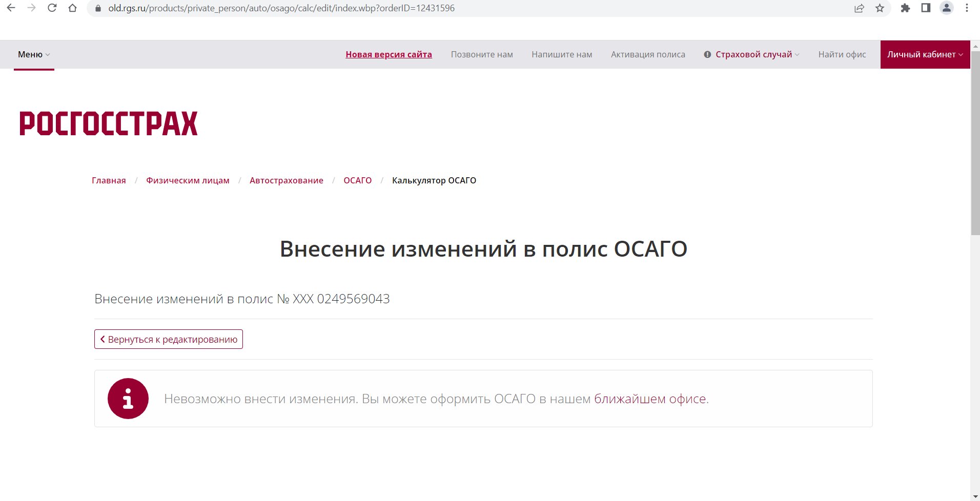Expand Страховой случай dropdown

tap(757, 54)
